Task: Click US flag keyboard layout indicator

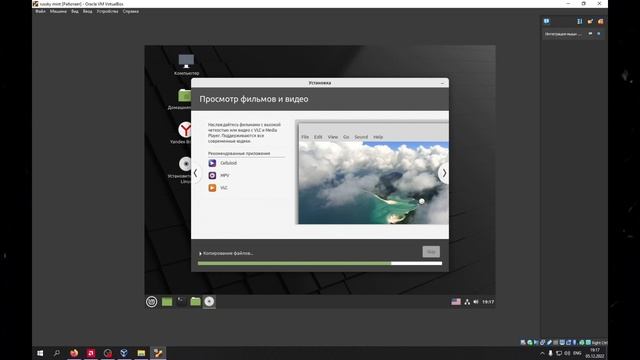Action: tap(456, 302)
